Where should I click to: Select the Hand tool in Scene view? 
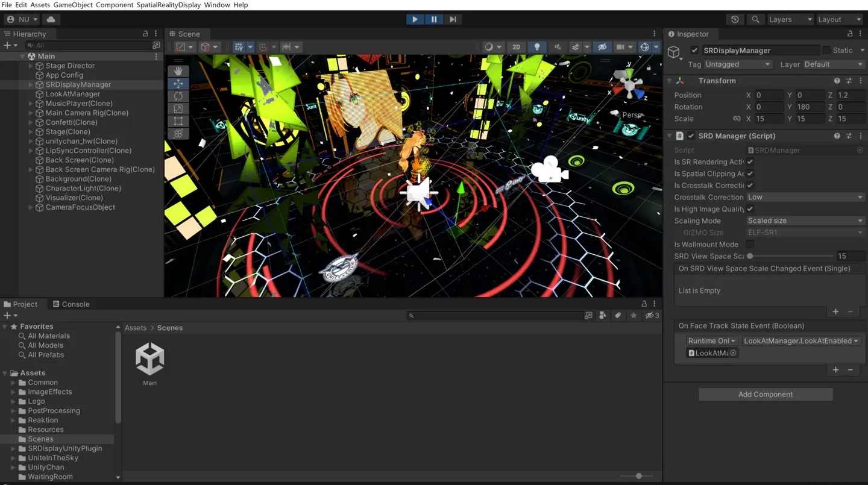[x=178, y=72]
